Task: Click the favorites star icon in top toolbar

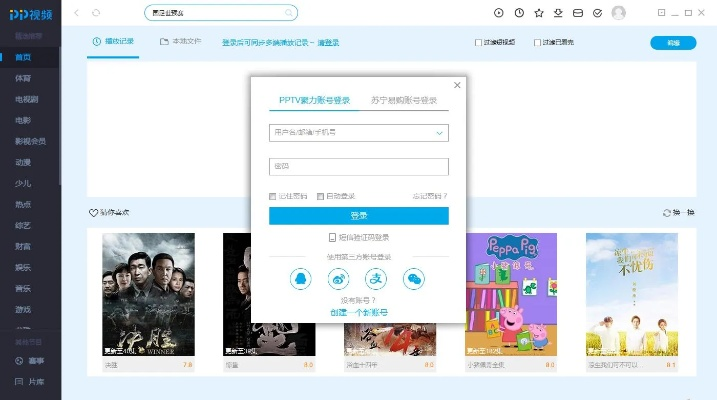Action: click(x=539, y=13)
